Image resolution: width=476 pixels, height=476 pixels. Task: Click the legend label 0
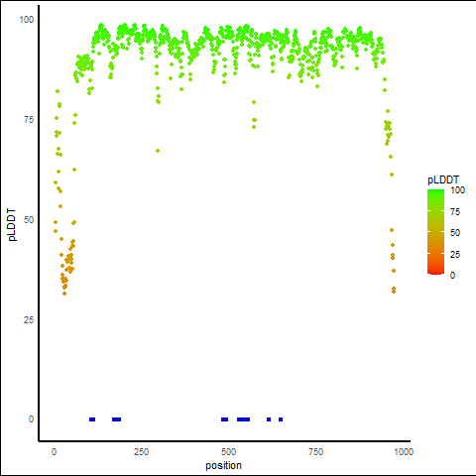click(452, 276)
